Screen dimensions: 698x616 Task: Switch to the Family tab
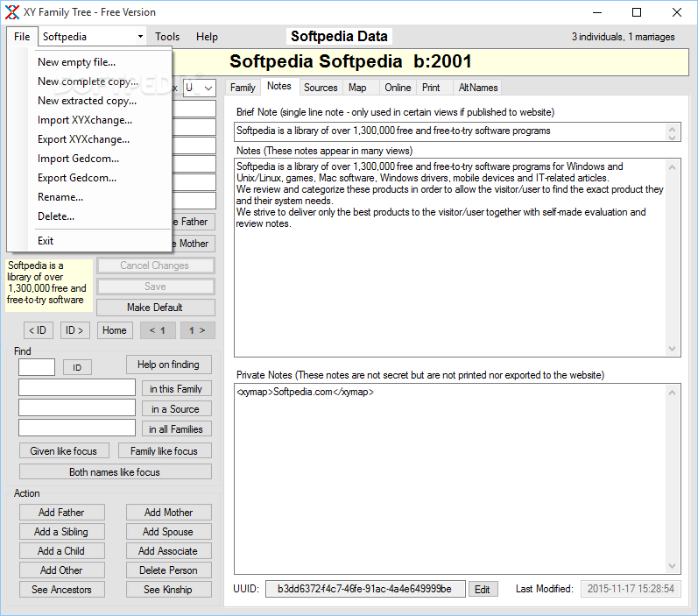pyautogui.click(x=243, y=88)
